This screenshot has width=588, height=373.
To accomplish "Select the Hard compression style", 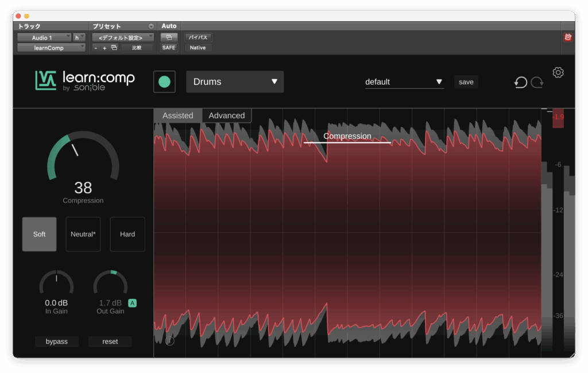I will (127, 234).
